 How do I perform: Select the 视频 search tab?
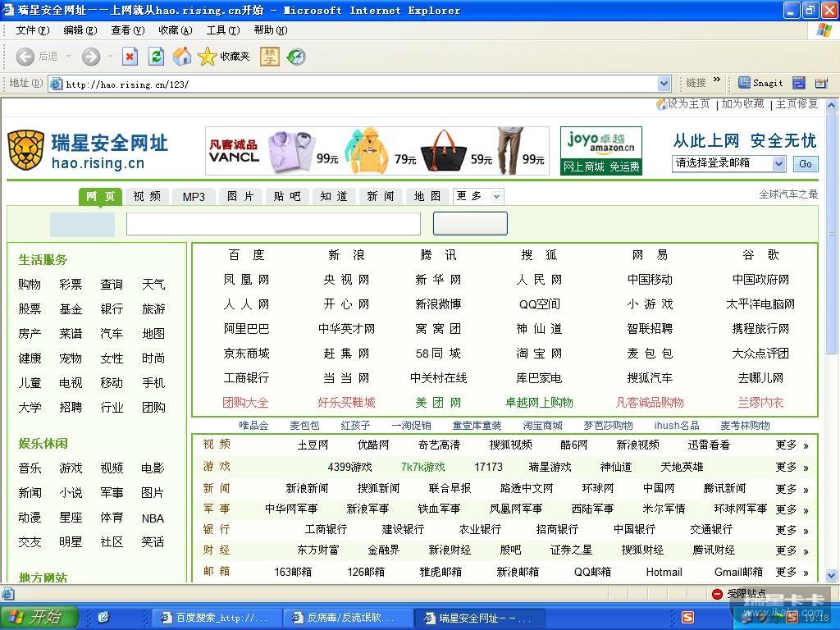pos(147,197)
